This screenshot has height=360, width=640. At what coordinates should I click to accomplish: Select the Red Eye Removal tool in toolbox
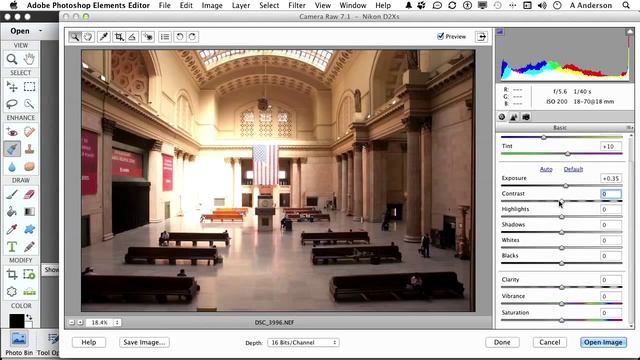[12, 132]
